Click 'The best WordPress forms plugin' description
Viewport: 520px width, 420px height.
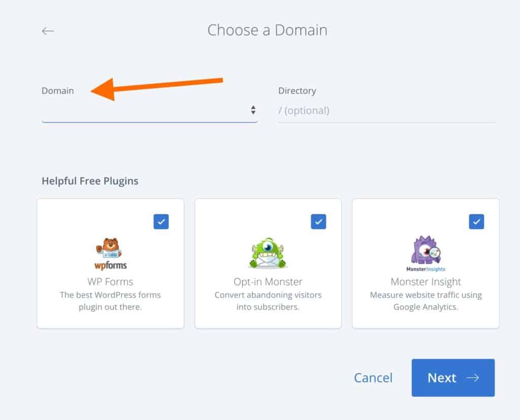(x=110, y=301)
